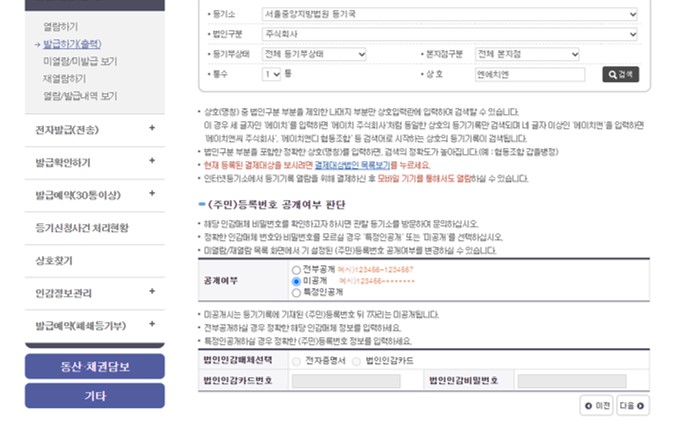The width and height of the screenshot is (677, 426).
Task: Click the 동산·채권담보 button
Action: tap(95, 366)
